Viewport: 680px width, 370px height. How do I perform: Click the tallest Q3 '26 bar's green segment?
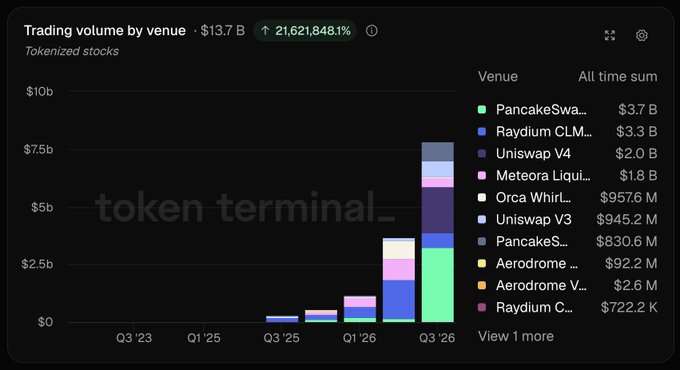438,285
